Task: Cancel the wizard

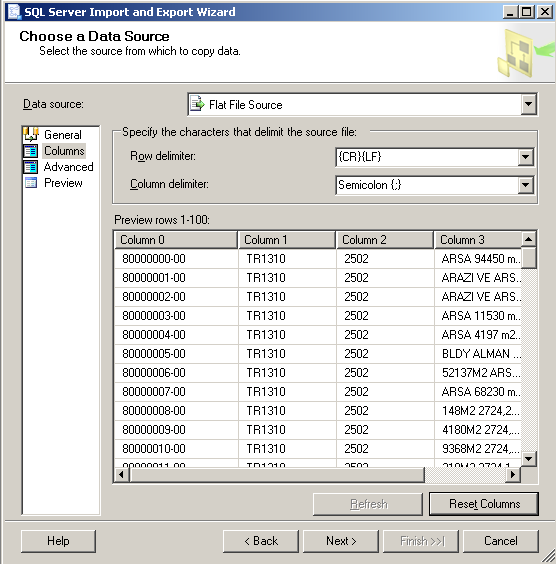Action: pos(501,541)
